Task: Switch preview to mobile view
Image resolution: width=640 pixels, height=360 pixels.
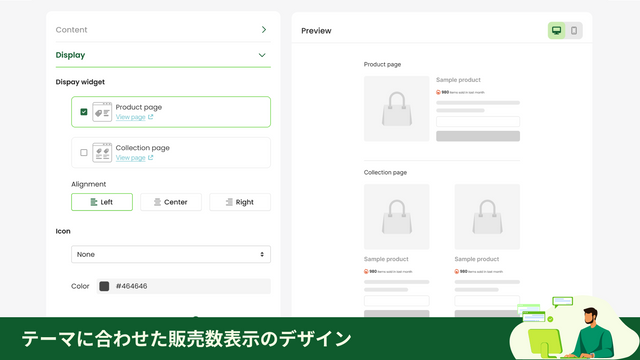Action: point(573,31)
